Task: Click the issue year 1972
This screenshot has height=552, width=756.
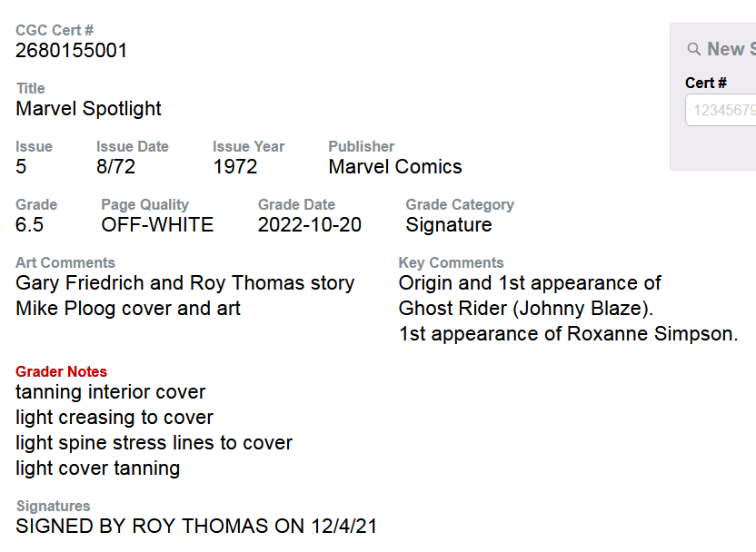Action: tap(235, 167)
